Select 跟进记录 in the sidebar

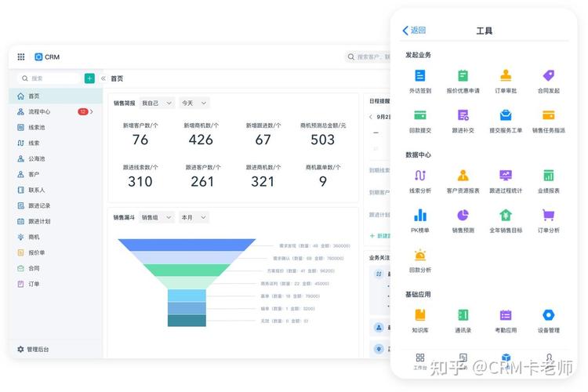(56, 205)
